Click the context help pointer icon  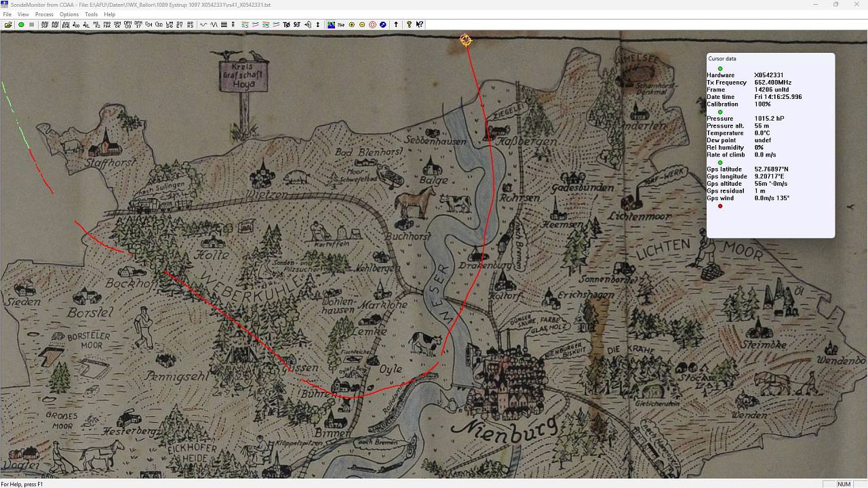(420, 25)
